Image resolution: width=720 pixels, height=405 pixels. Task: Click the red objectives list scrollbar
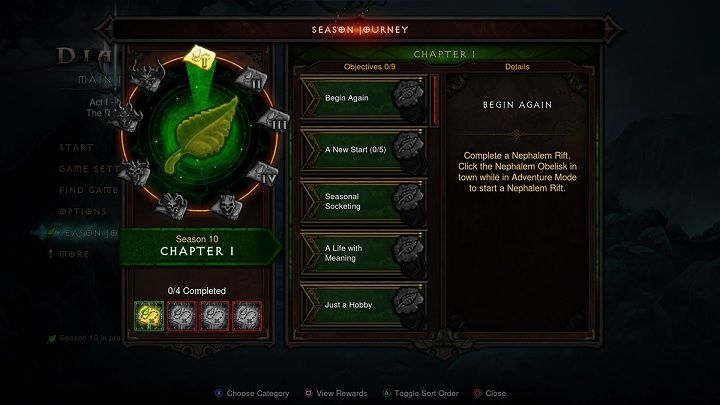point(434,101)
